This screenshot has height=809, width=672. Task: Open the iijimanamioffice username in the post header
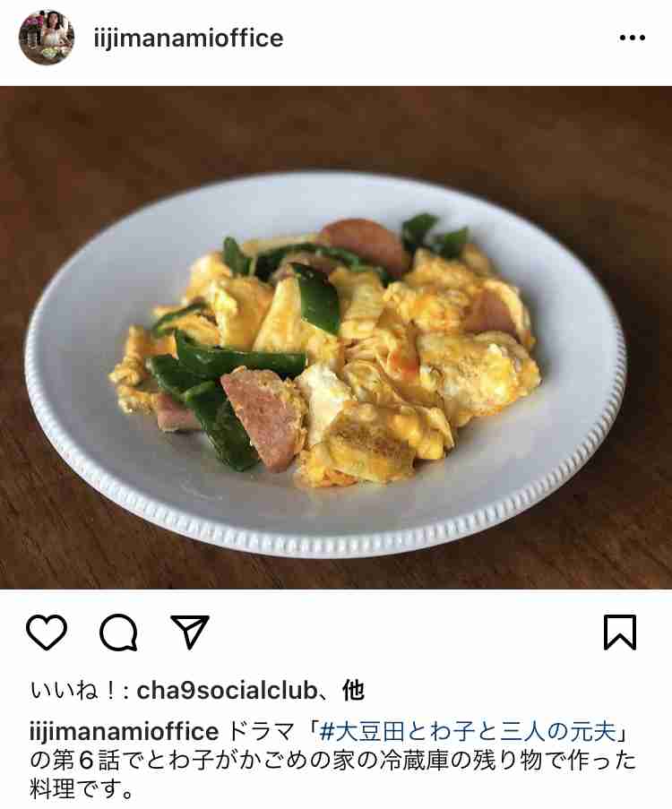point(188,39)
